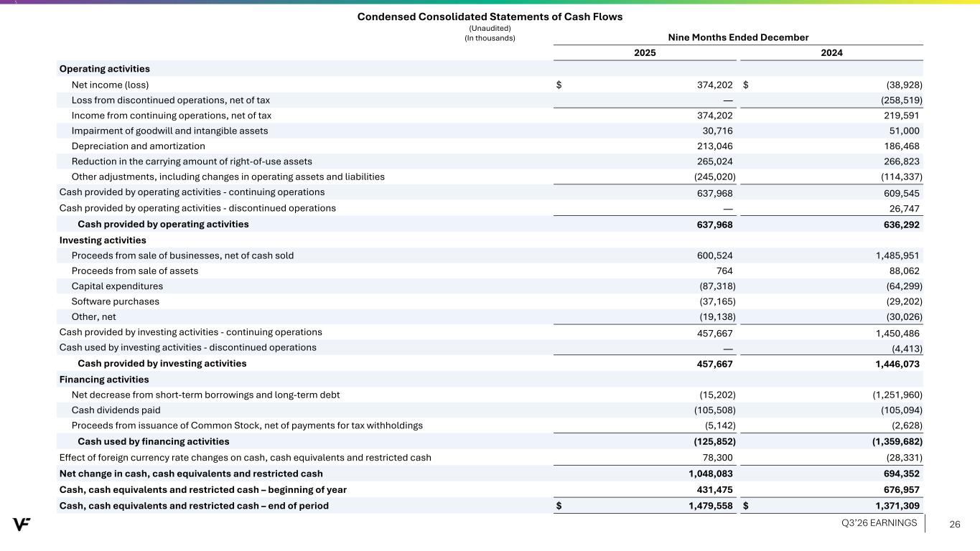This screenshot has height=551, width=980.
Task: Click the Investing activities section header
Action: (x=103, y=240)
